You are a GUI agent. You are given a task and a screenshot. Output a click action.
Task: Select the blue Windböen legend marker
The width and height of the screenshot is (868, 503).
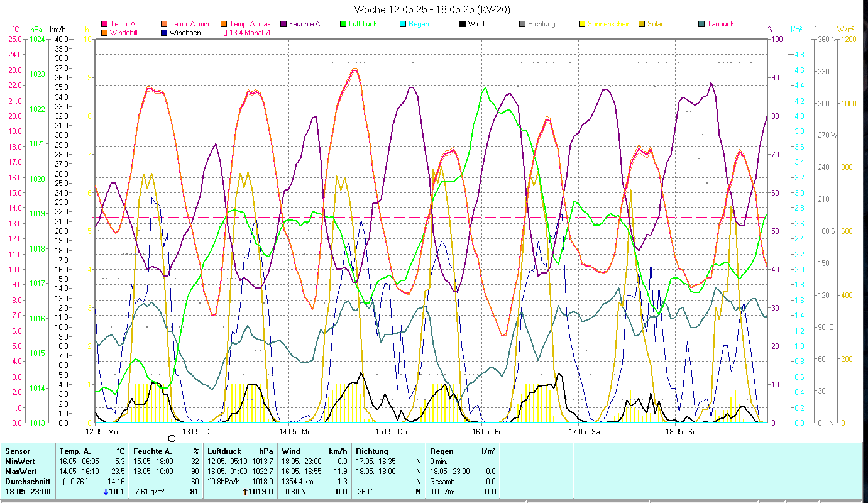tap(164, 33)
